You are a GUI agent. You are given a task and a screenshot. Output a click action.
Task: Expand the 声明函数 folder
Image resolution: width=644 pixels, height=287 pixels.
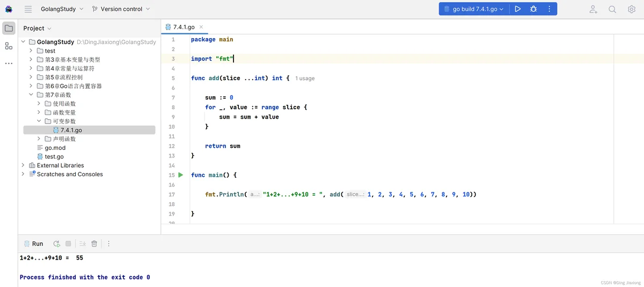click(x=39, y=139)
